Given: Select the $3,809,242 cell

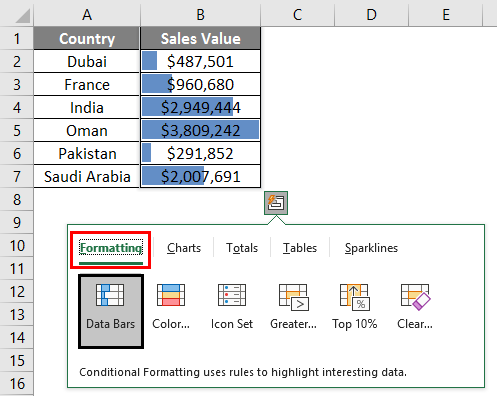Looking at the screenshot, I should 200,130.
